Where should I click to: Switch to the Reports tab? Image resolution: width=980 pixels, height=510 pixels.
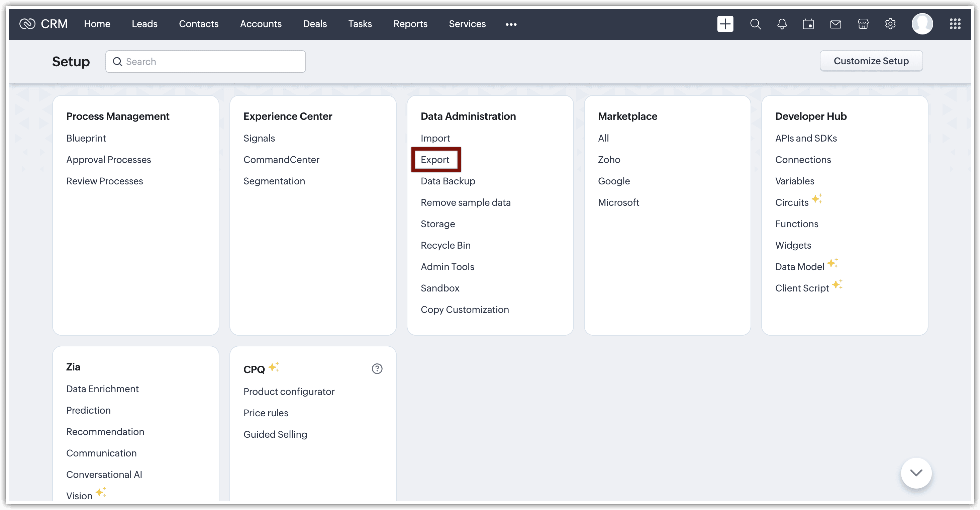[410, 24]
